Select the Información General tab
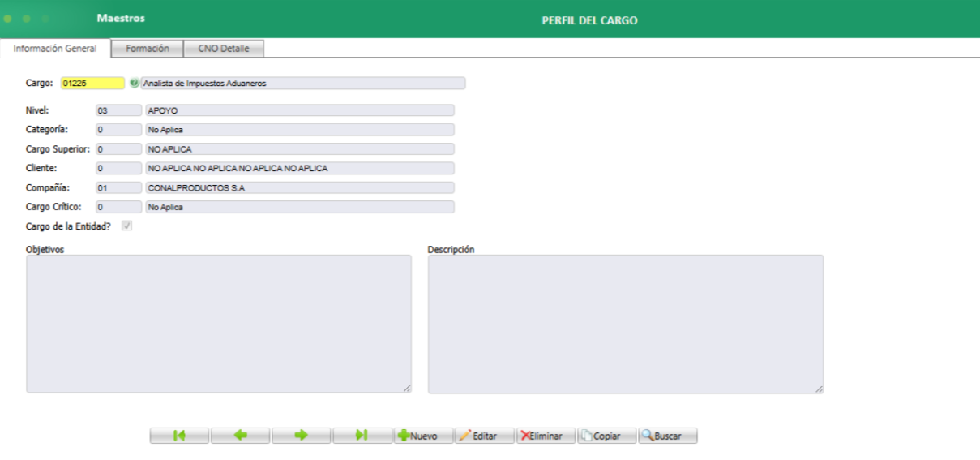The width and height of the screenshot is (980, 460). pyautogui.click(x=55, y=49)
